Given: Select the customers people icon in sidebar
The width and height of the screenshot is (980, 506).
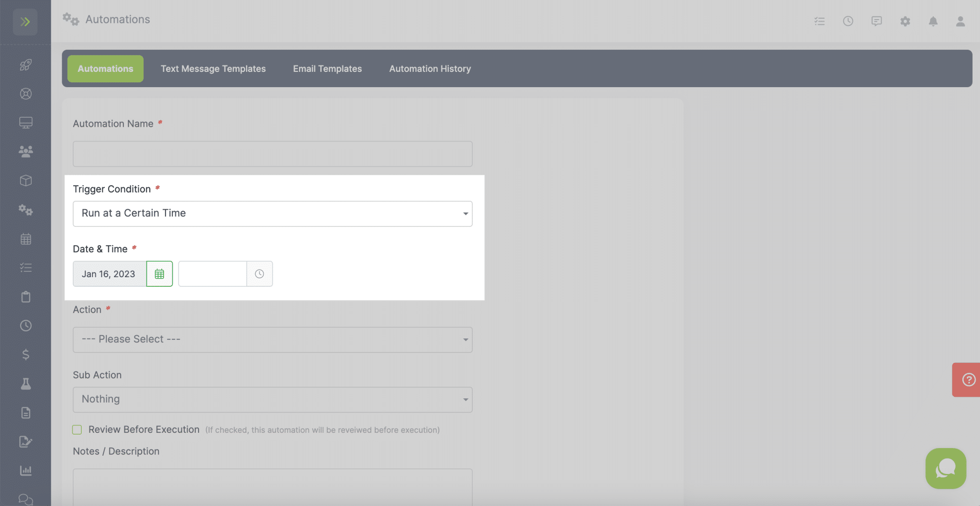Looking at the screenshot, I should pos(26,151).
